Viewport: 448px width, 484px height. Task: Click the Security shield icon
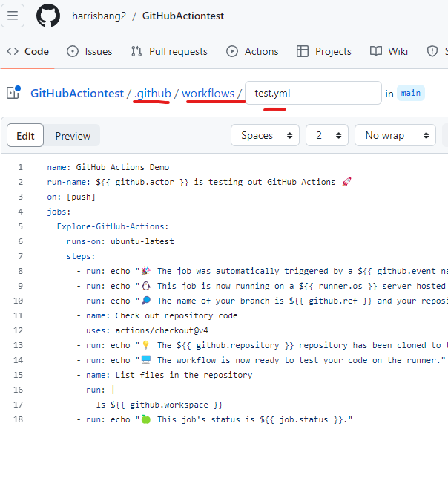click(x=432, y=51)
